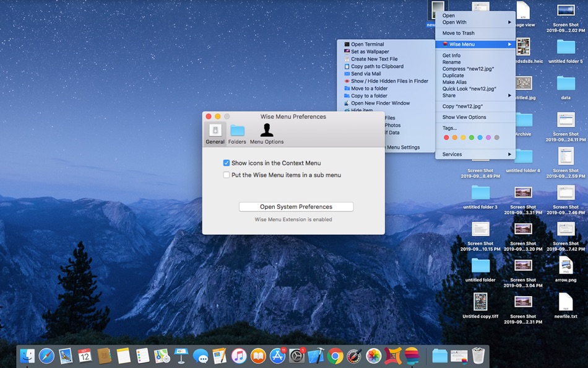Select Show / Hide Hidden Files in Finder

click(x=386, y=81)
